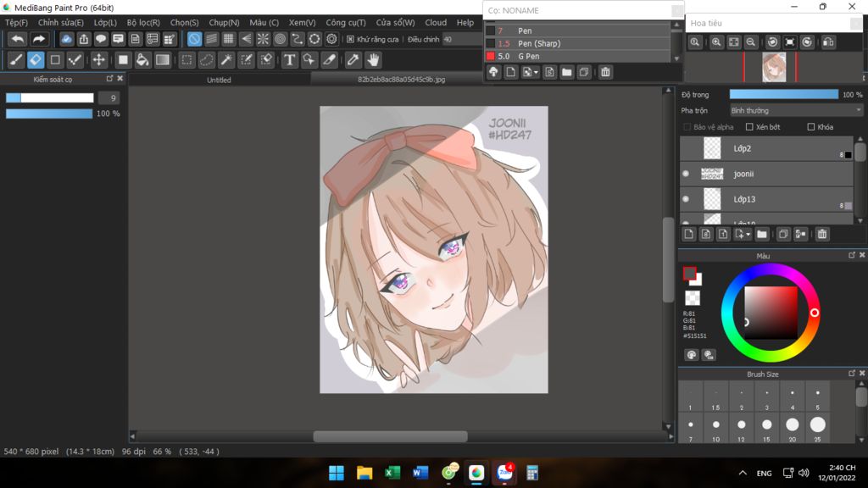Switch to the Untitled canvas tab
868x488 pixels.
pos(220,80)
